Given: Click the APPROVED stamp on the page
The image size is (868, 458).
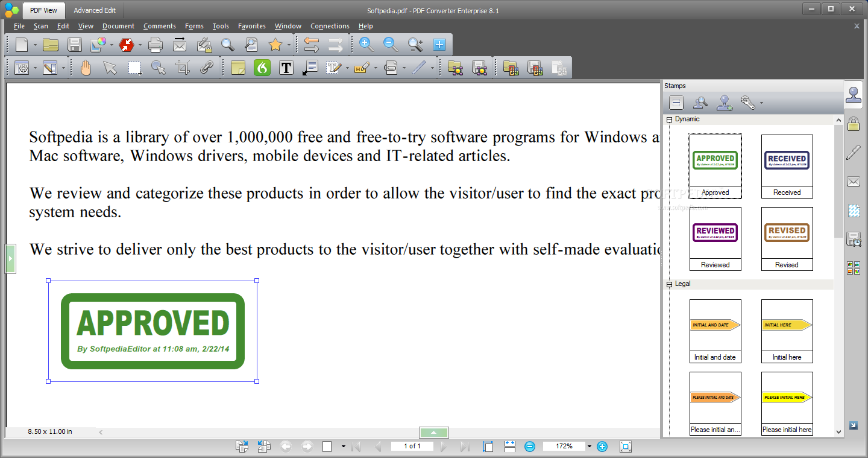Looking at the screenshot, I should tap(153, 331).
